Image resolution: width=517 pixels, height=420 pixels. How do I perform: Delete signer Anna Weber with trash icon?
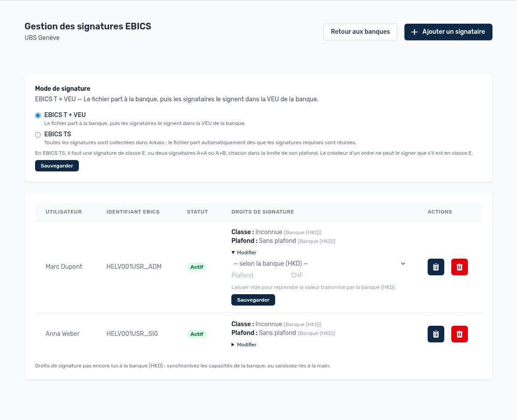(459, 334)
